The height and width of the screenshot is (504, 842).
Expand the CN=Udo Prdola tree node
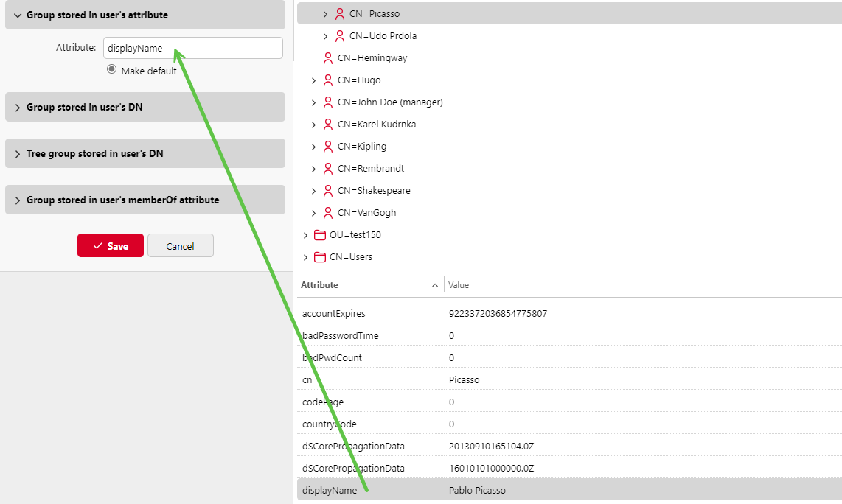click(325, 36)
